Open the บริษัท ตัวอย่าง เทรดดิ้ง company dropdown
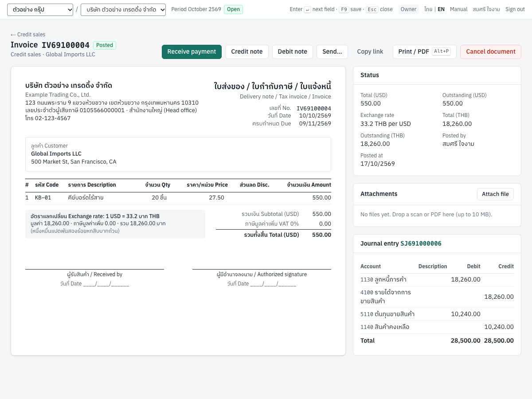Screen dimensions: 532x399 (x=123, y=9)
